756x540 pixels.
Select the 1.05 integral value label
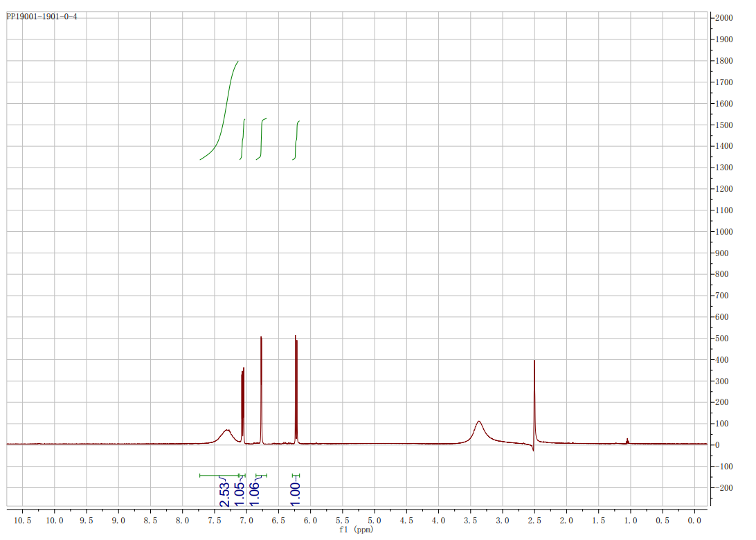pyautogui.click(x=240, y=494)
